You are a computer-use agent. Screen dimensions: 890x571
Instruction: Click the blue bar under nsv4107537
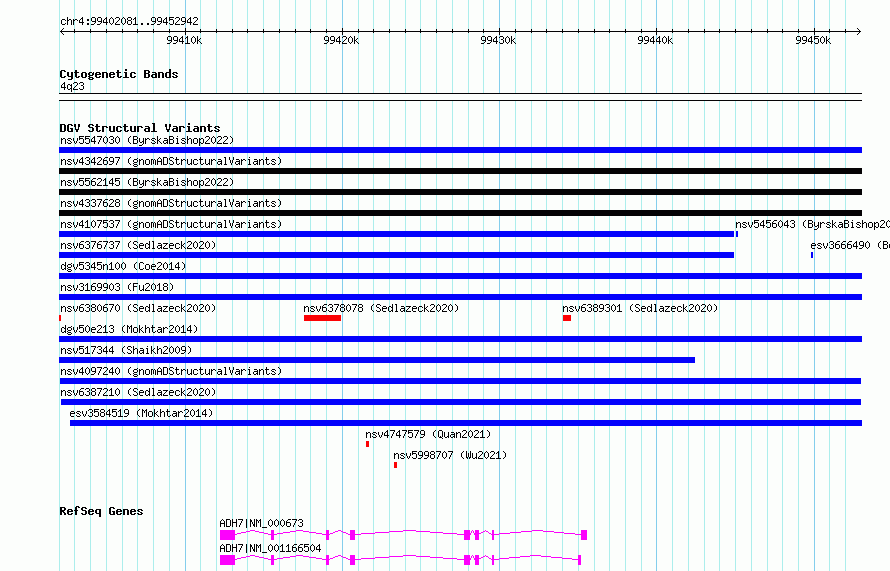396,234
